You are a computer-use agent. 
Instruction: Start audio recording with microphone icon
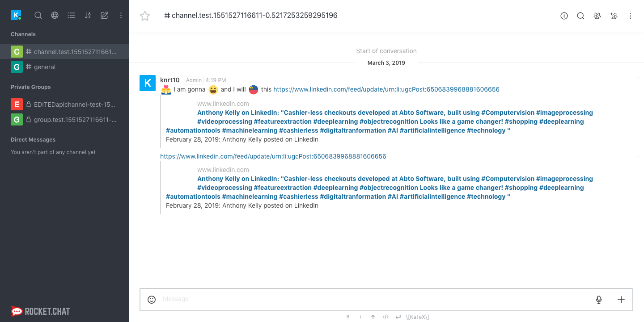pos(599,300)
